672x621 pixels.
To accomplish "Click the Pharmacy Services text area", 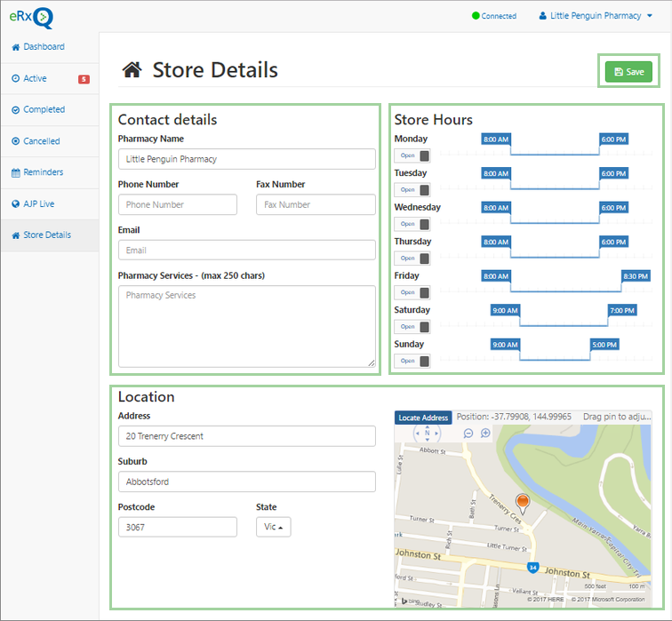I will 247,326.
